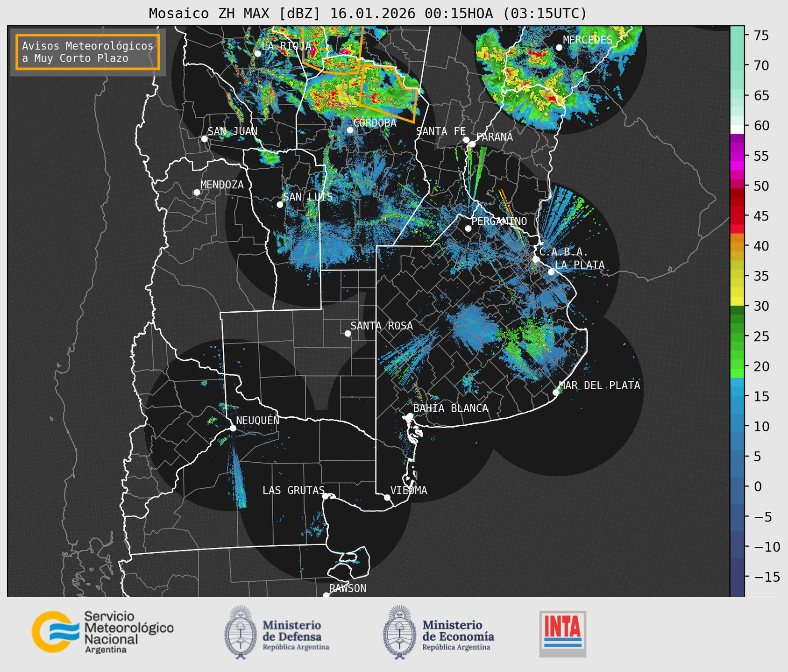Select the Avisos Meteorológicos a Muy Corto Plazo legend box
Viewport: 788px width, 672px height.
pos(88,51)
